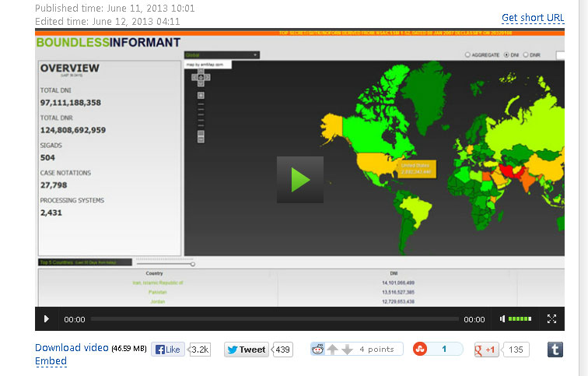Screen dimensions: 588x376
Task: Click the 4 points Reddit score
Action: click(x=376, y=350)
